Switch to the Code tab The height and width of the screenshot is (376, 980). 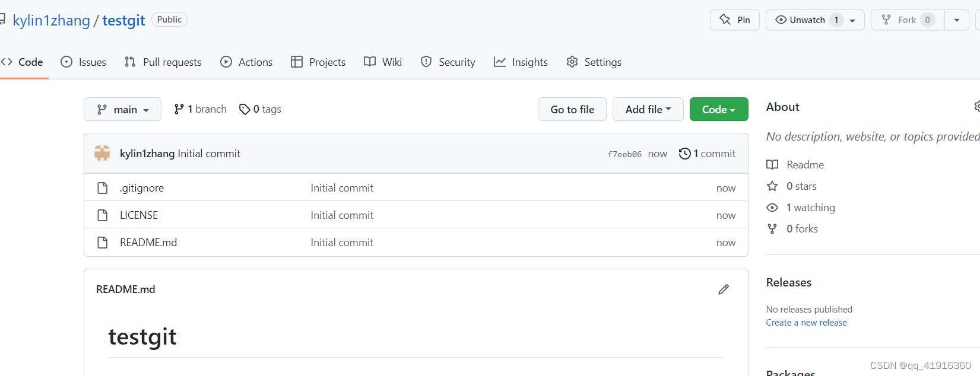pyautogui.click(x=22, y=62)
